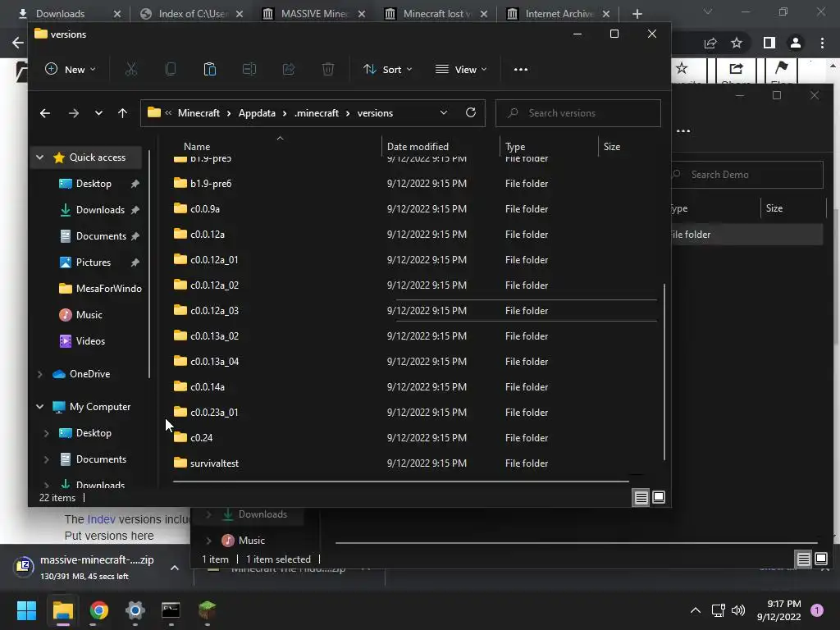The width and height of the screenshot is (840, 630).
Task: Click the Rename icon in toolbar
Action: coord(249,69)
